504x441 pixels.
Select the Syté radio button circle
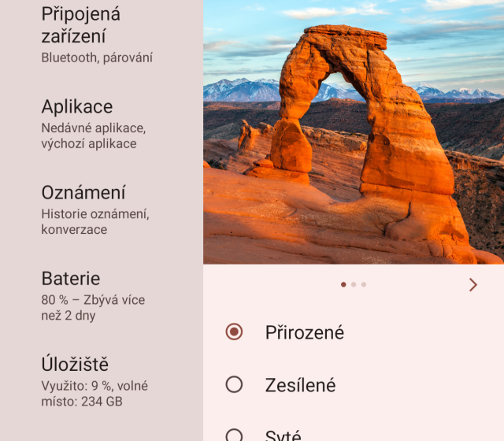pyautogui.click(x=234, y=435)
